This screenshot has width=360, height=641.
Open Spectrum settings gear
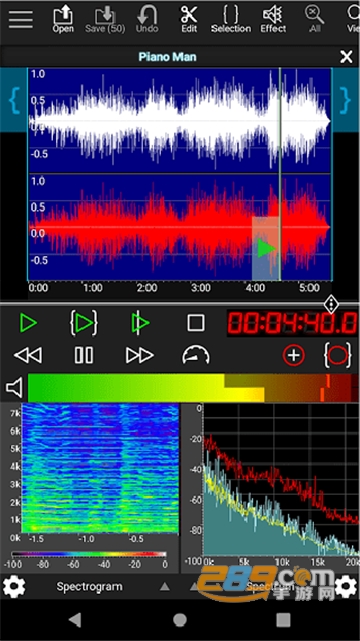point(346,587)
